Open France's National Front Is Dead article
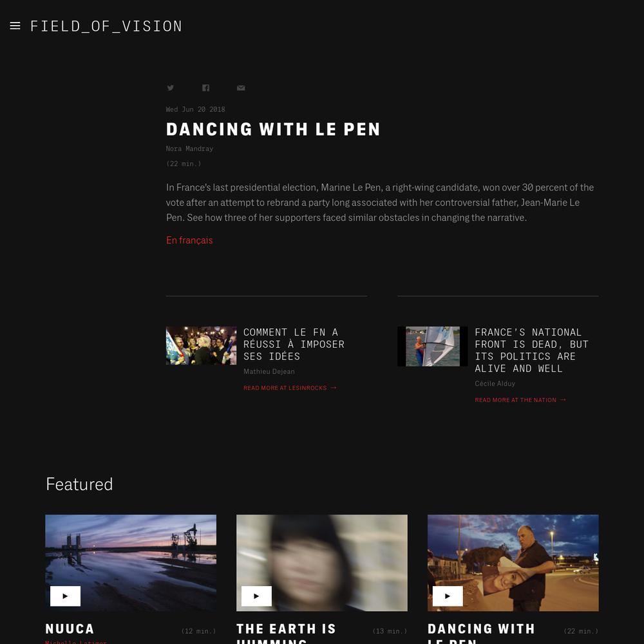Screen dimensions: 644x644 531,350
